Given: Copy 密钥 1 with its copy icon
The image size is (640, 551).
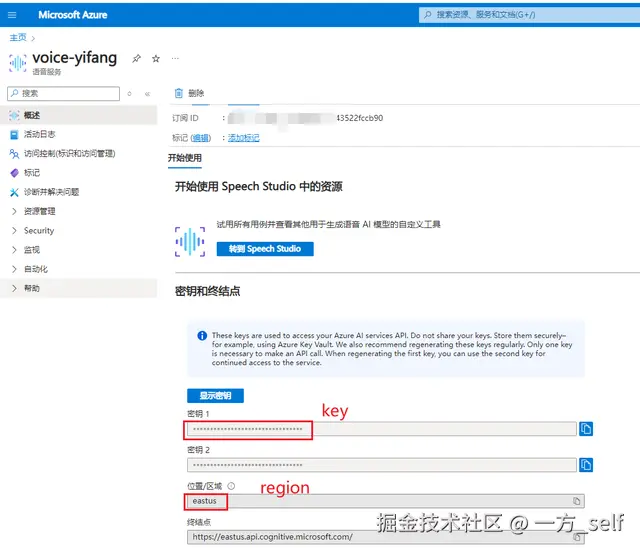Looking at the screenshot, I should tap(586, 429).
